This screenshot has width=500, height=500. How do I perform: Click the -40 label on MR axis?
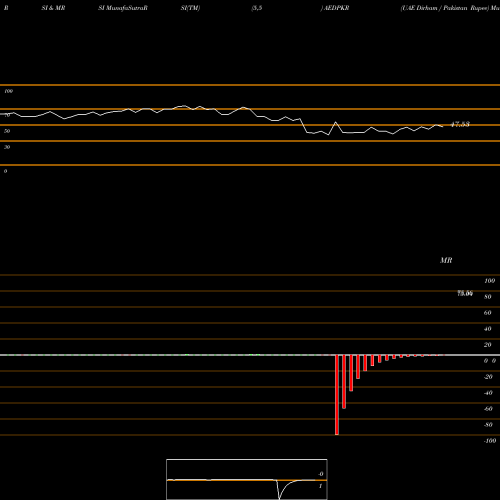tap(488, 393)
